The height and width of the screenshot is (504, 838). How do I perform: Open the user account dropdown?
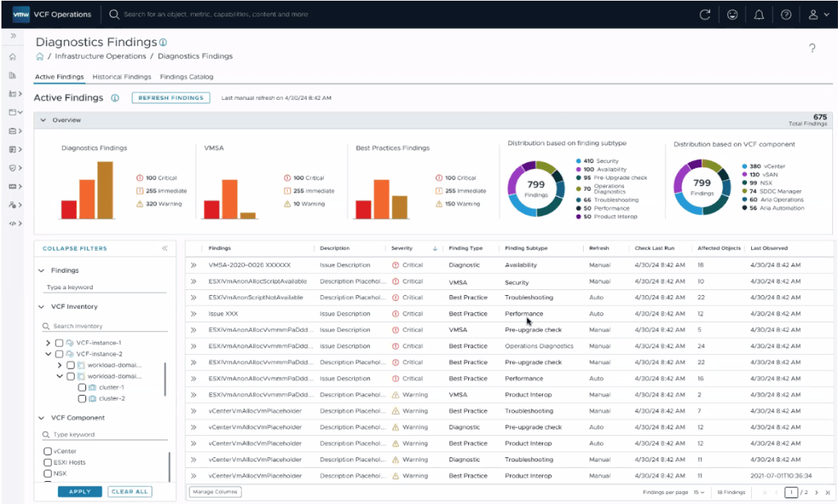pyautogui.click(x=813, y=14)
